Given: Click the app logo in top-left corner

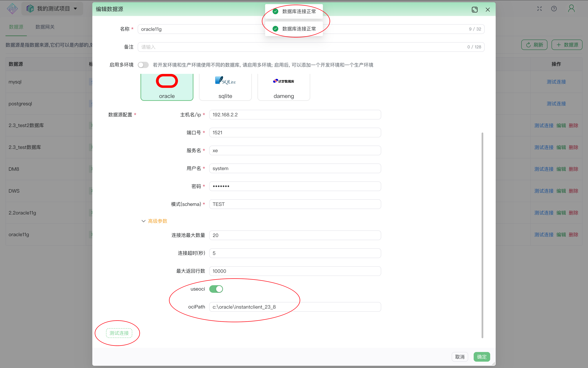Looking at the screenshot, I should pos(12,8).
